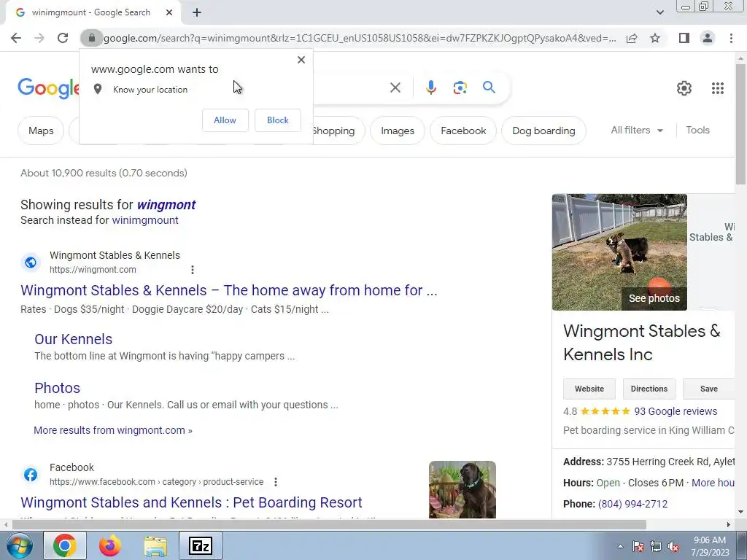Screen dimensions: 747x560
Task: Open more options for the wingmont.com result
Action: point(193,270)
